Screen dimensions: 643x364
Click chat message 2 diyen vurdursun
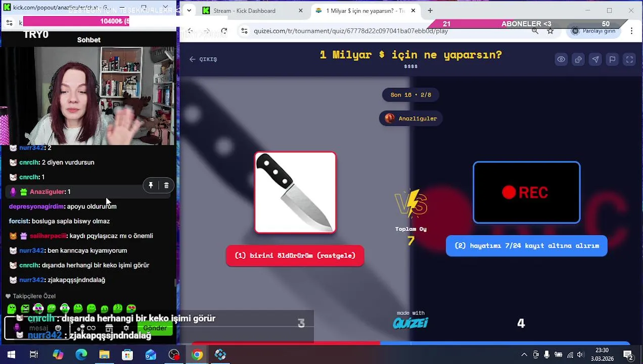[68, 162]
